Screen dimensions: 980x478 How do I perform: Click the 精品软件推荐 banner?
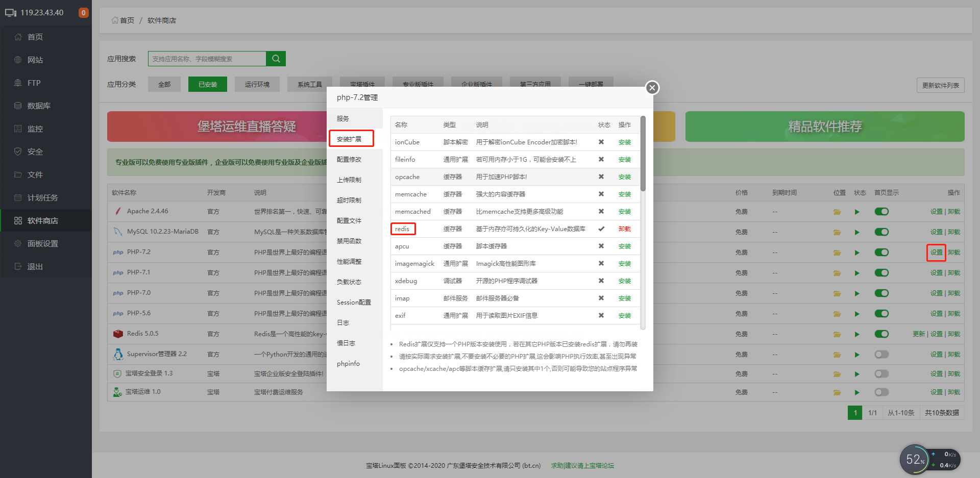825,127
